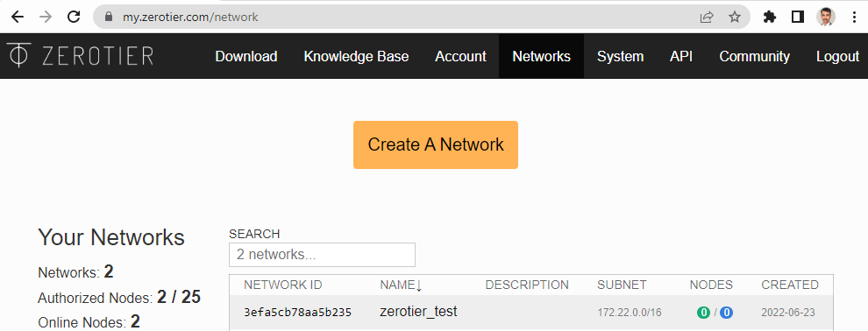Open the API page
Image resolution: width=868 pixels, height=331 pixels.
681,56
